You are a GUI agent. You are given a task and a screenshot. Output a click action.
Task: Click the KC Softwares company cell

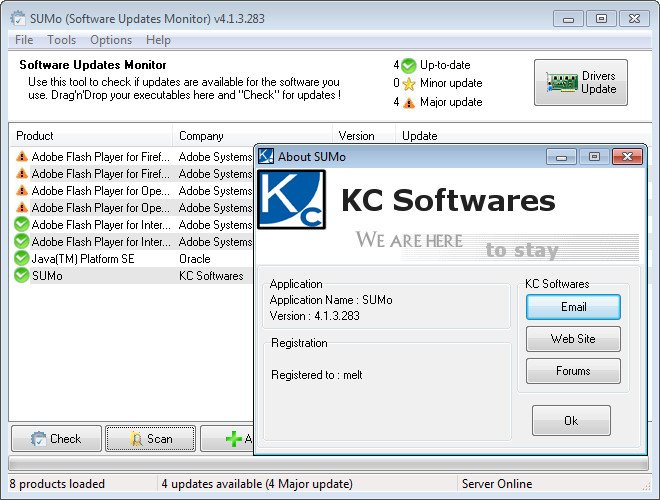coord(211,276)
